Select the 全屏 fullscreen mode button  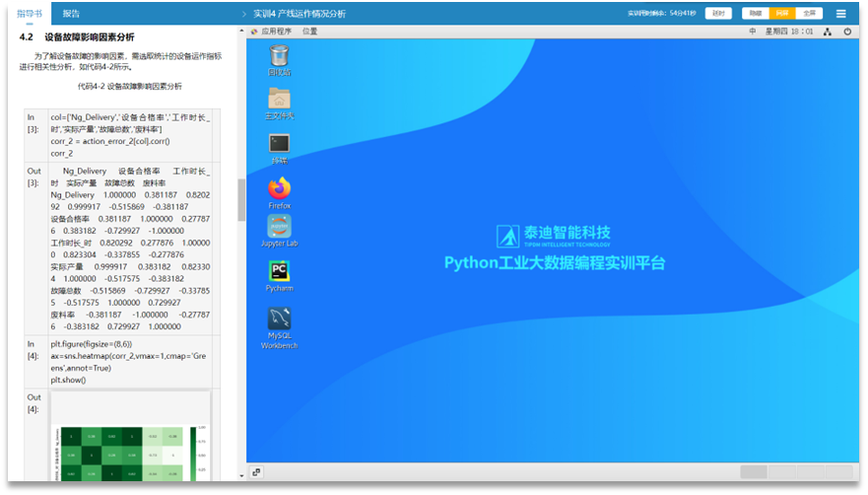(x=809, y=13)
